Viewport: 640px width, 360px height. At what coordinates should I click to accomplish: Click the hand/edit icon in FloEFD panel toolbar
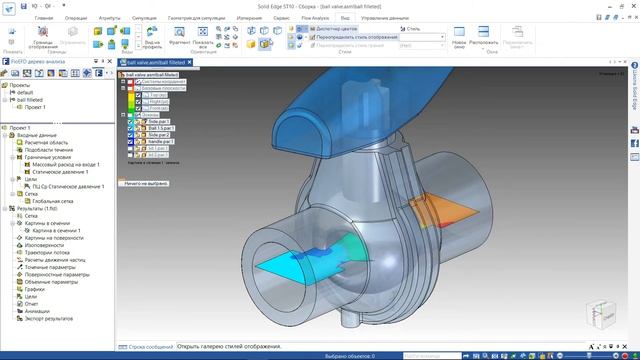tap(4, 73)
